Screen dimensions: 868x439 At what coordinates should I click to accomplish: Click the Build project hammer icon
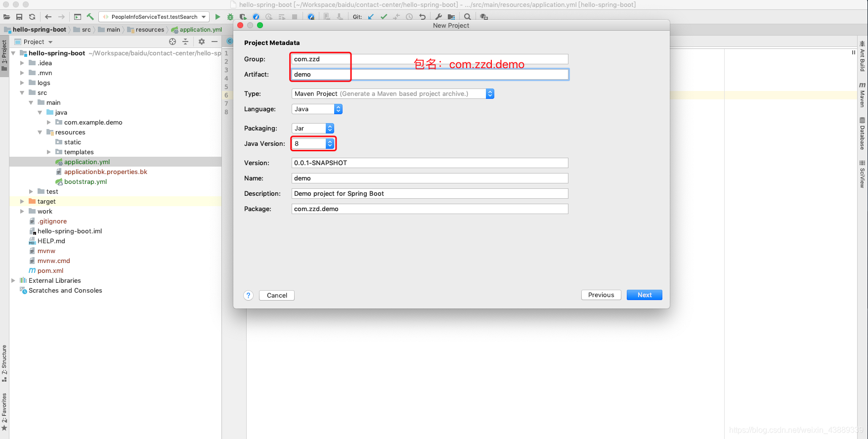[x=90, y=17]
